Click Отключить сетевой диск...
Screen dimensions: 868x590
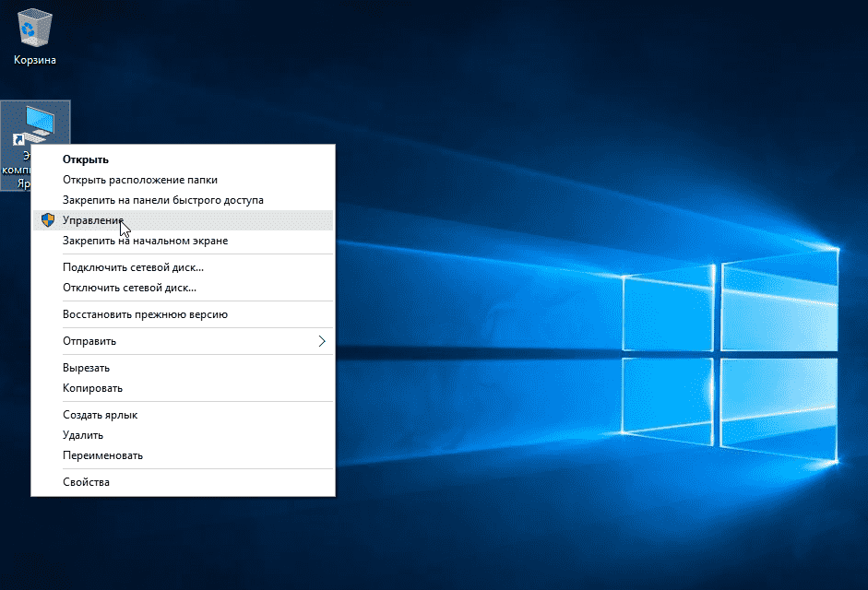click(129, 288)
